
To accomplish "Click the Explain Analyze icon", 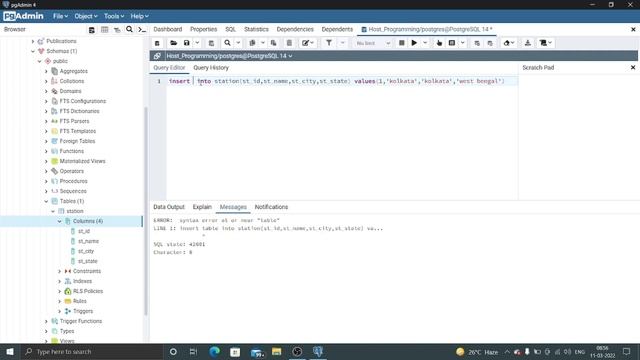I will 452,43.
